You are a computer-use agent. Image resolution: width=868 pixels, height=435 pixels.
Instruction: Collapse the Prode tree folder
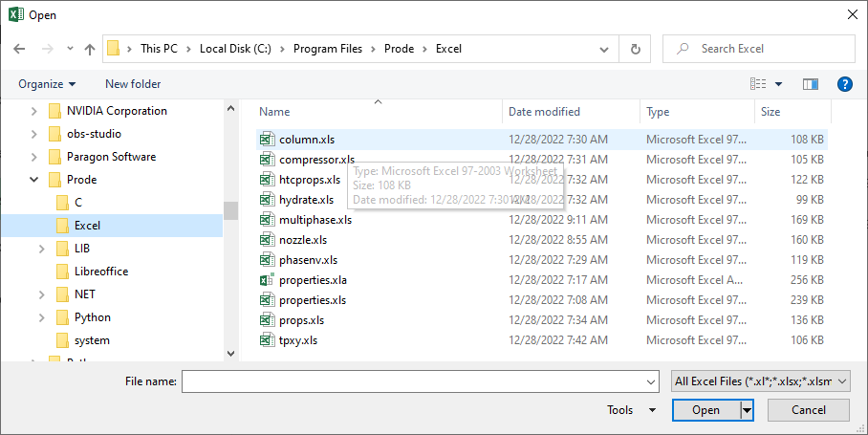tap(34, 180)
